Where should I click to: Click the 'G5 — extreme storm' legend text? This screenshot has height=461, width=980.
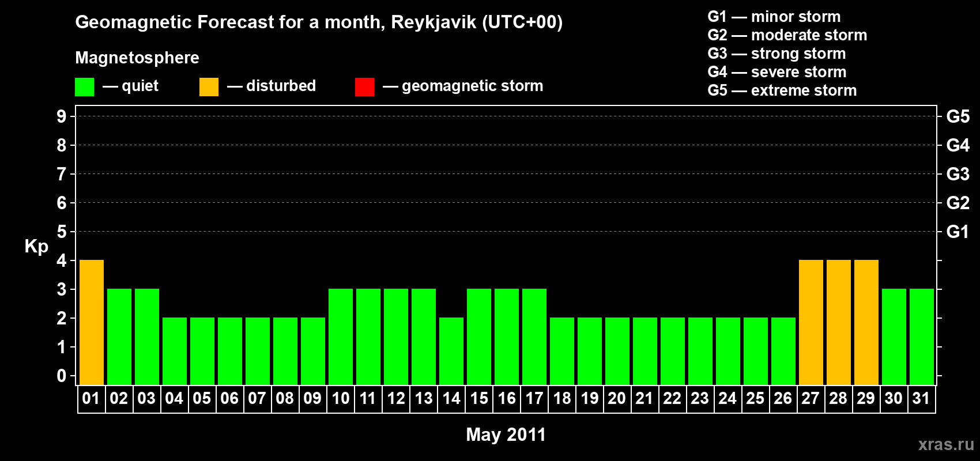tap(782, 90)
